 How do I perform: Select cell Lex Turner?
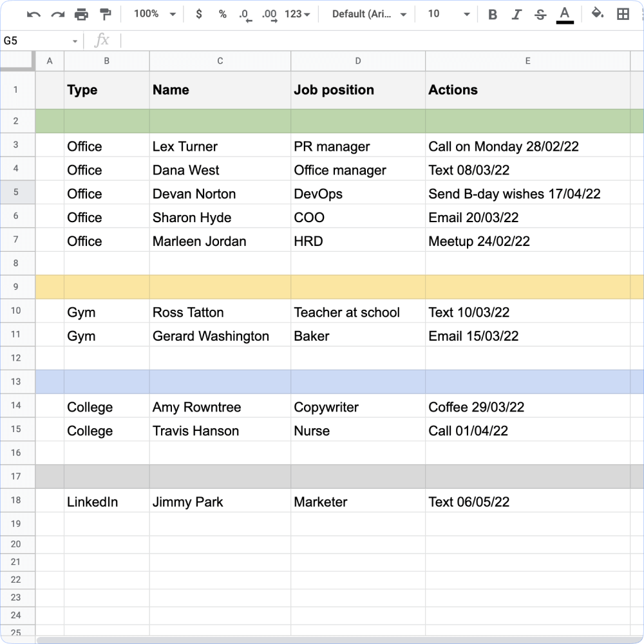(220, 145)
